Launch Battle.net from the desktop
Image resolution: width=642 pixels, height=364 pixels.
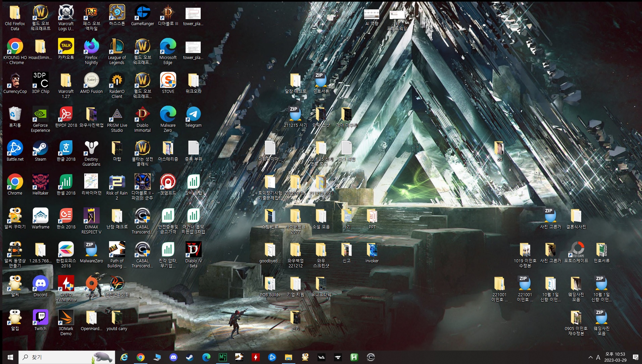click(x=15, y=151)
